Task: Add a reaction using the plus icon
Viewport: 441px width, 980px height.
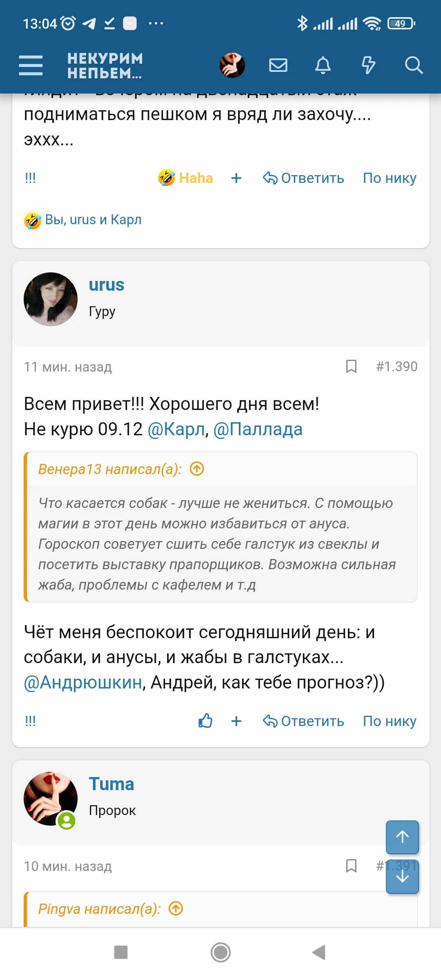Action: coord(236,178)
